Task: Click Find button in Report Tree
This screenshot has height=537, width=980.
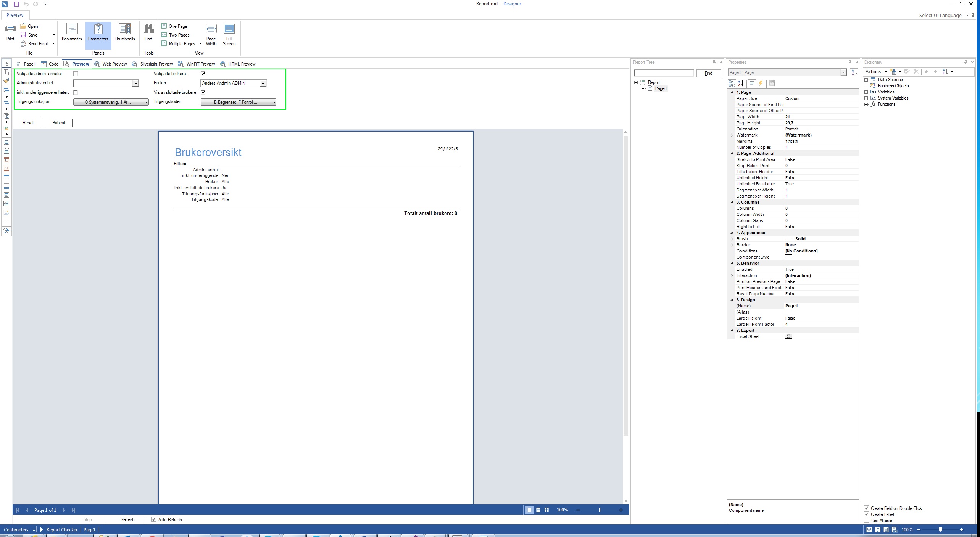Action: coord(708,73)
